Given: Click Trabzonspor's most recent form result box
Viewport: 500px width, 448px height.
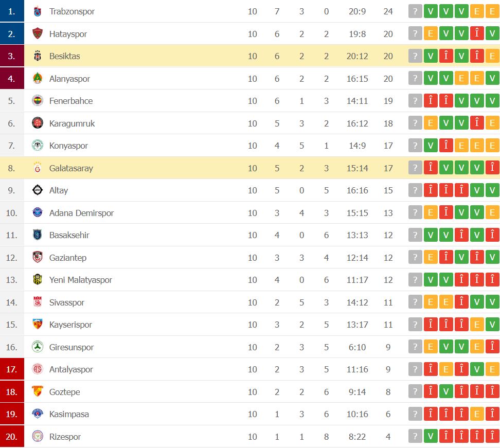Looking at the screenshot, I should coord(431,11).
